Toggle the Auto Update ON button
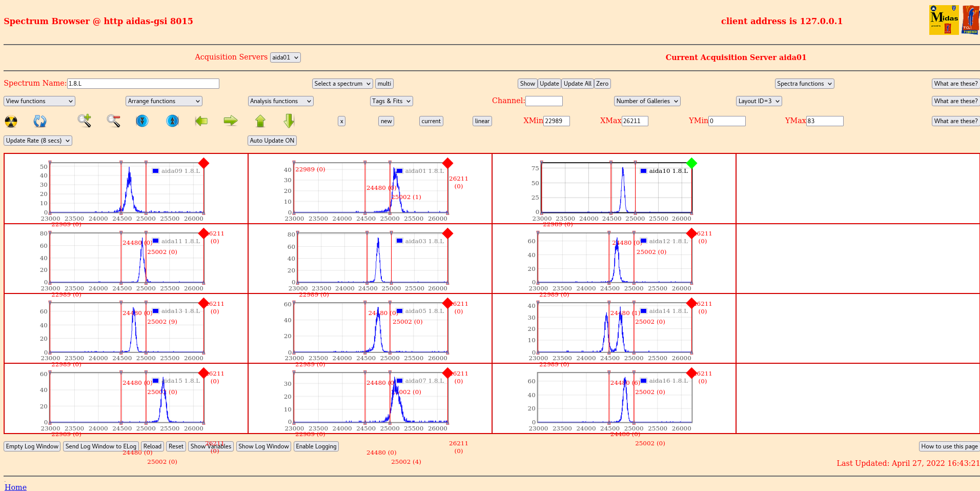980x491 pixels. 272,141
